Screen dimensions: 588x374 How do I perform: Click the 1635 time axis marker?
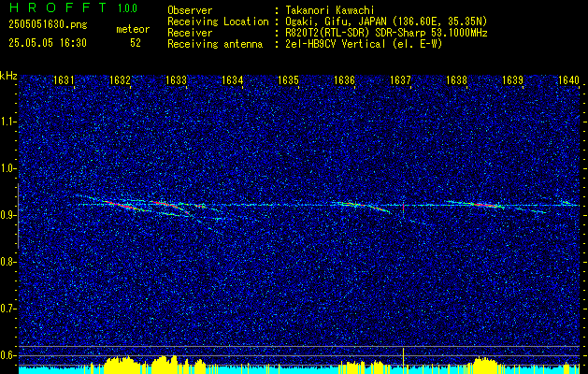coord(288,79)
